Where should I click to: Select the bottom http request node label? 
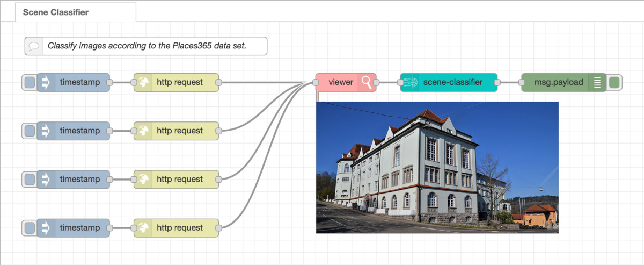click(180, 227)
